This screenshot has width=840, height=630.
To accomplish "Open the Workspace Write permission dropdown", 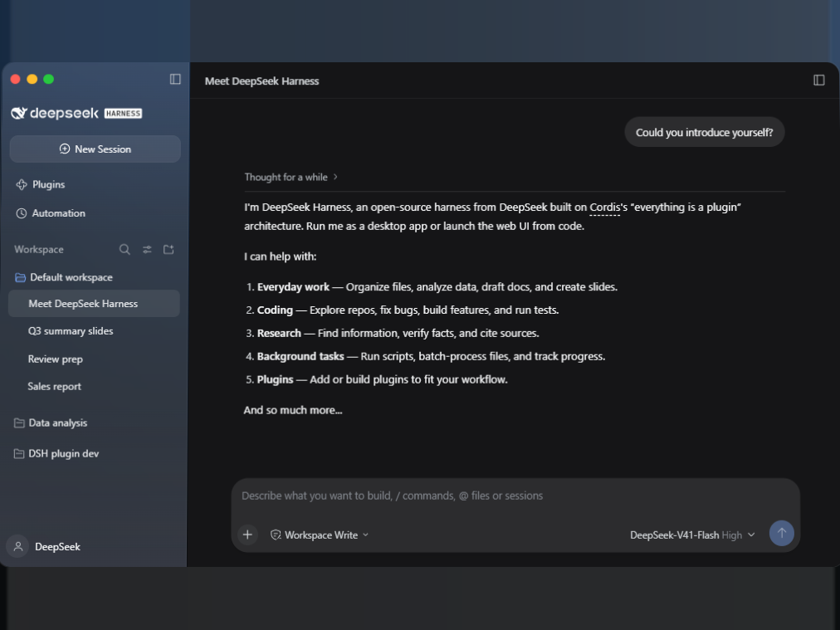I will click(320, 535).
